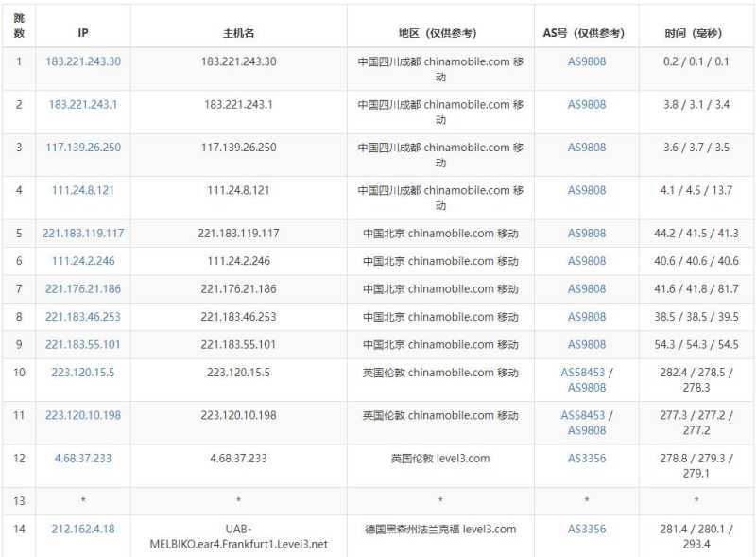The width and height of the screenshot is (756, 557).
Task: Select time value 282.4 / 278.5 / 278.3
Action: [x=696, y=380]
